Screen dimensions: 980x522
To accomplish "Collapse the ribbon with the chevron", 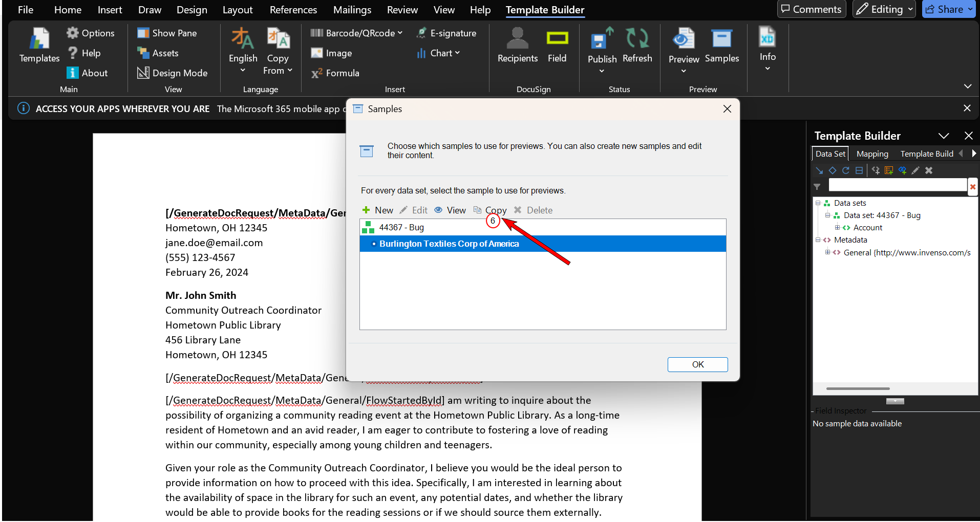I will click(968, 86).
